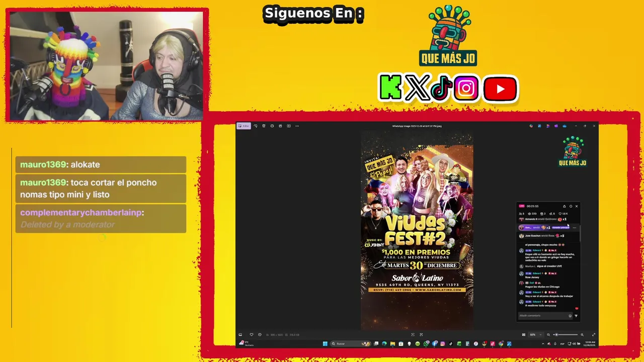Click the X (Twitter) logo in overlay
The image size is (644, 362).
[417, 88]
